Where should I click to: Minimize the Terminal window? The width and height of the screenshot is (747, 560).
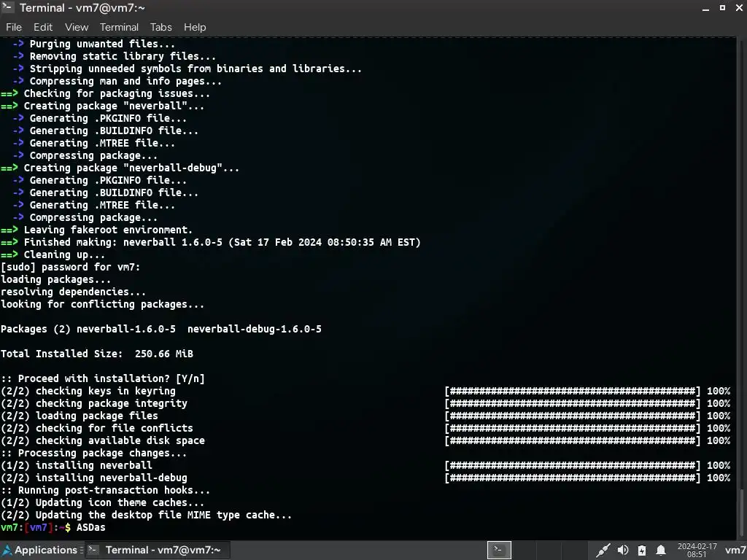pos(705,8)
